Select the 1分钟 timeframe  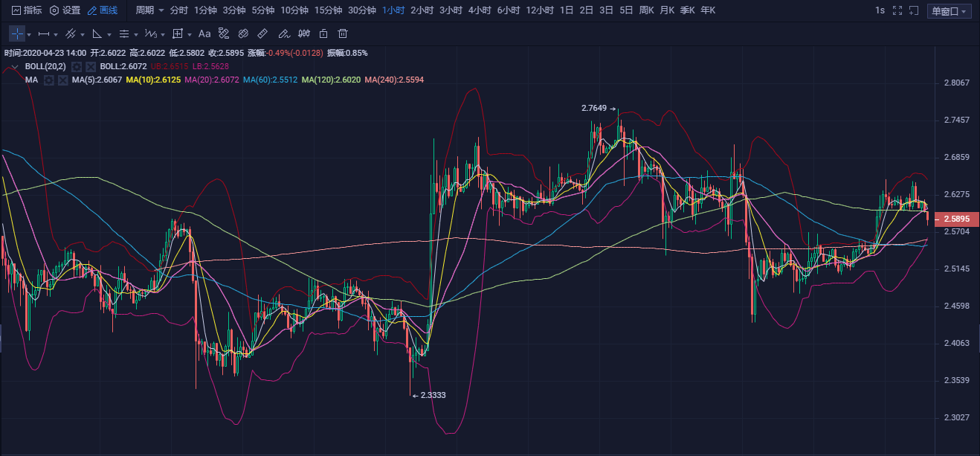[205, 10]
